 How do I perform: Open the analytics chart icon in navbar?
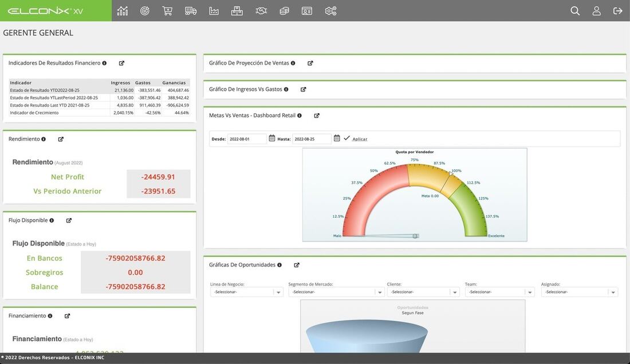coord(123,11)
